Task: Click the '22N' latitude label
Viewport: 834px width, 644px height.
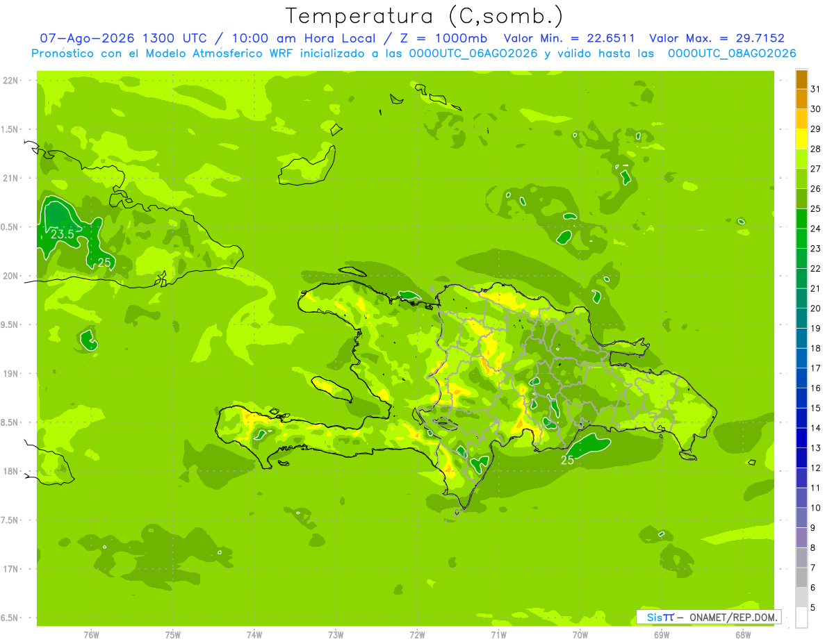Action: click(10, 80)
